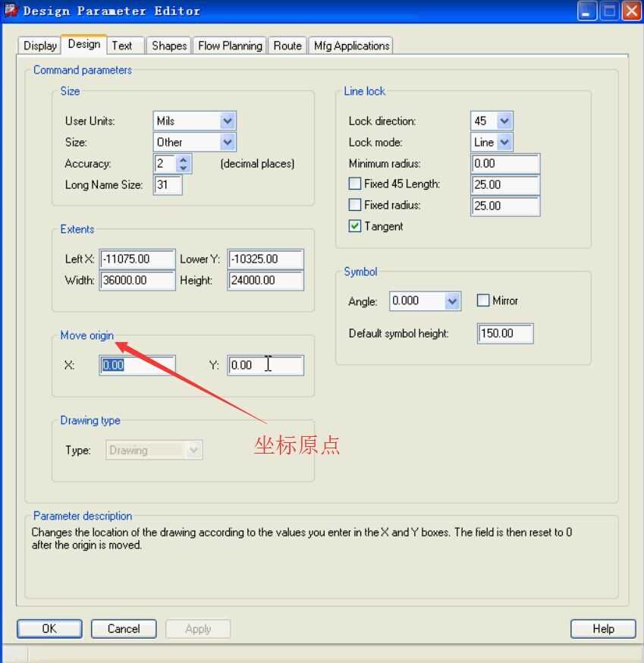Click the Accuracy value field
Viewport: 644px width, 663px height.
165,164
